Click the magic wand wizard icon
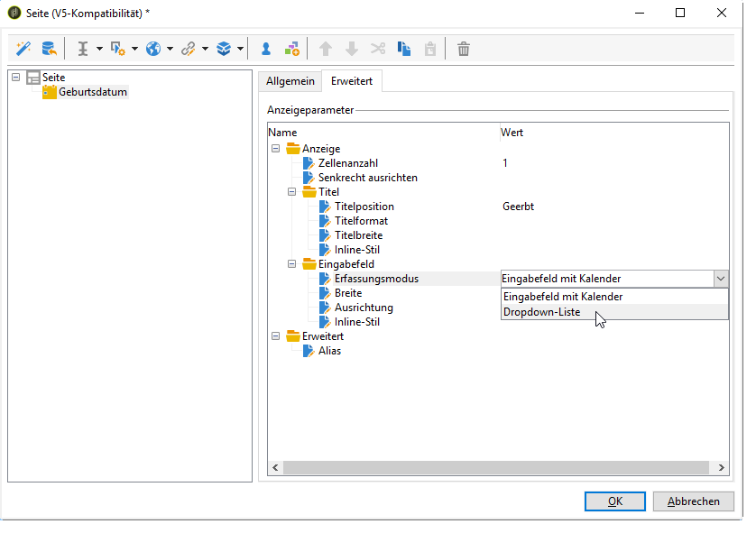Viewport: 756px width, 533px height. coord(22,49)
